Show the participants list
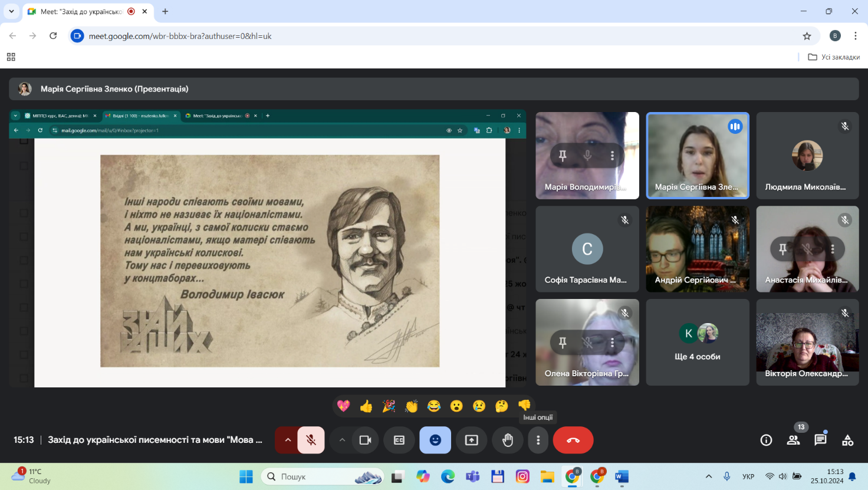Image resolution: width=868 pixels, height=490 pixels. click(x=793, y=440)
